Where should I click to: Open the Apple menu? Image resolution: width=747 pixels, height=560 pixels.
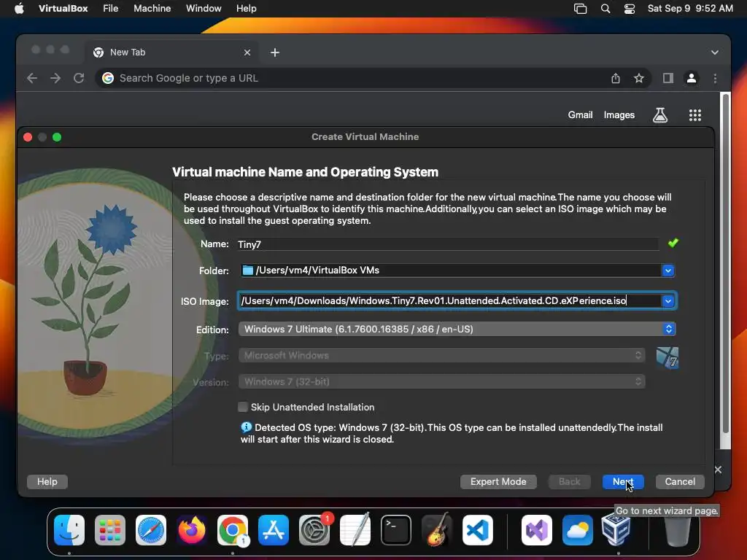tap(19, 9)
